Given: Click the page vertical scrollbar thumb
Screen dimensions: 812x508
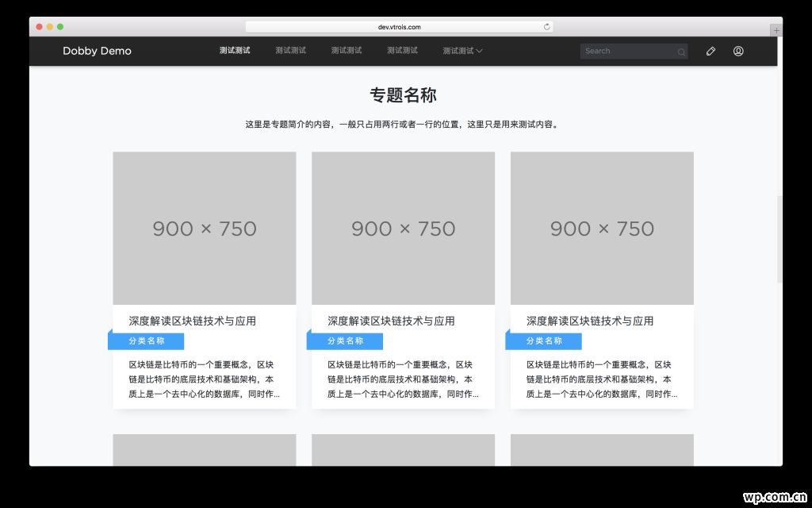Looking at the screenshot, I should point(779,240).
